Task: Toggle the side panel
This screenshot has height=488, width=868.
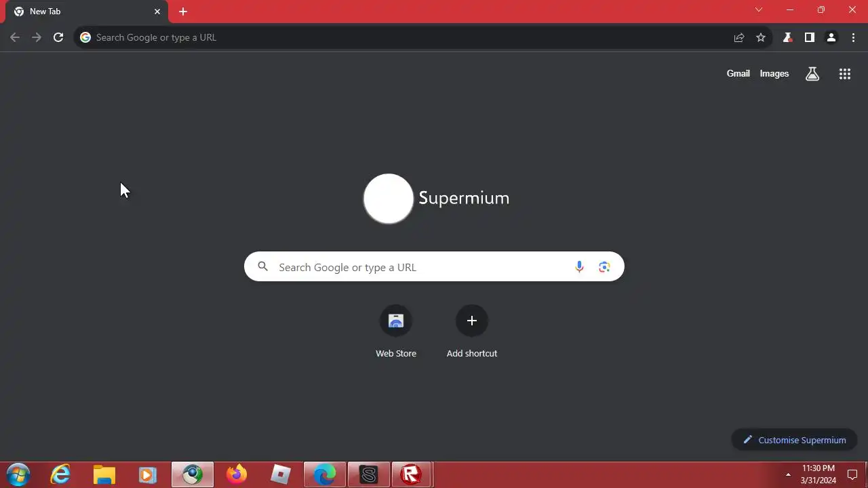Action: tap(809, 37)
